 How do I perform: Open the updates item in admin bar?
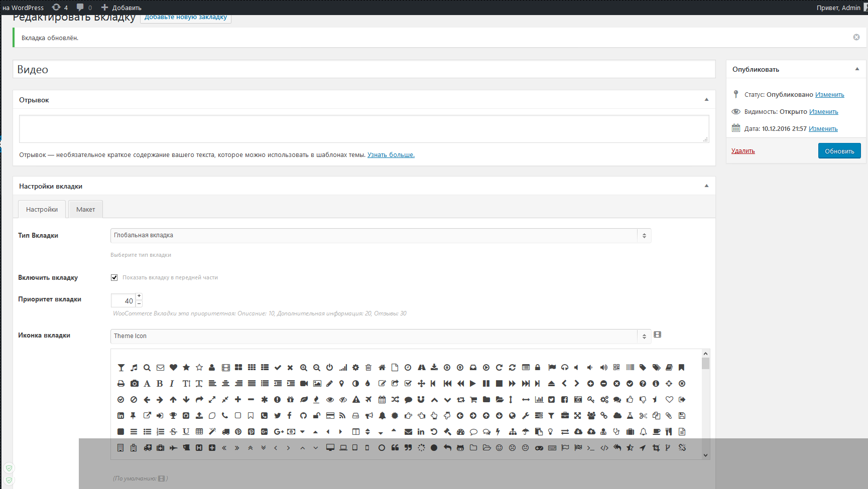point(60,8)
